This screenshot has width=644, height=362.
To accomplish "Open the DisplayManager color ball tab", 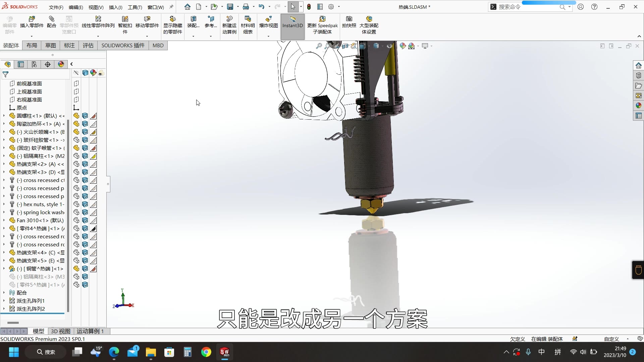I will [x=61, y=64].
